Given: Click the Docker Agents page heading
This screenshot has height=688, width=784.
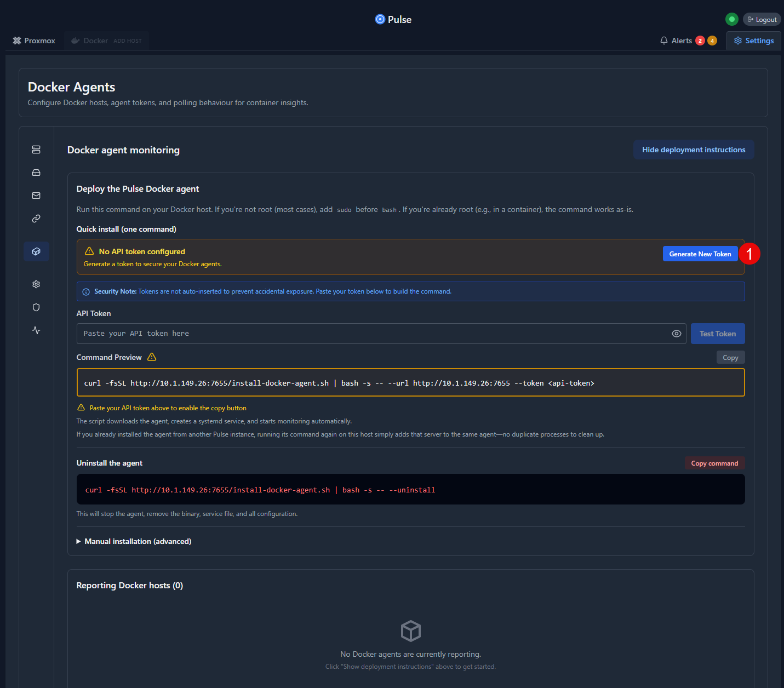Looking at the screenshot, I should pyautogui.click(x=71, y=87).
